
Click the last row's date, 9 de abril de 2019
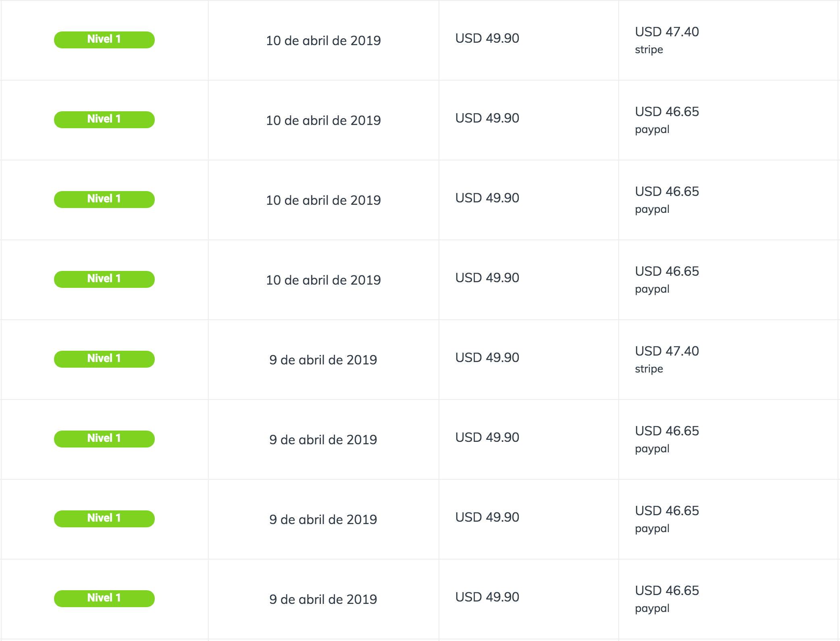point(323,599)
